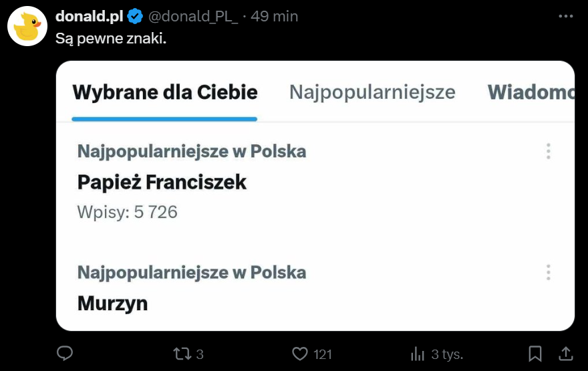
Task: Click the "Wpisy: 5 726" post count
Action: [127, 213]
